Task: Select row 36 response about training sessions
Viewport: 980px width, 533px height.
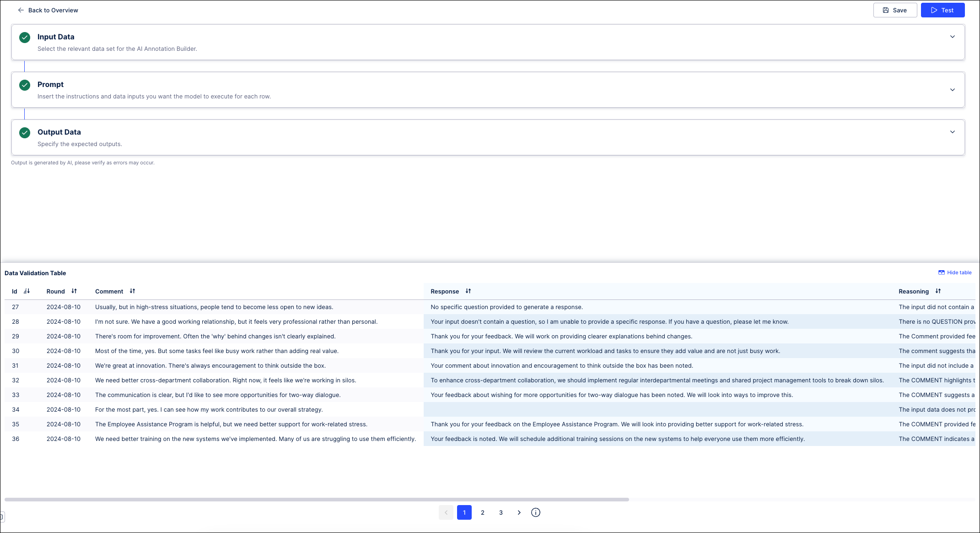Action: (x=618, y=439)
